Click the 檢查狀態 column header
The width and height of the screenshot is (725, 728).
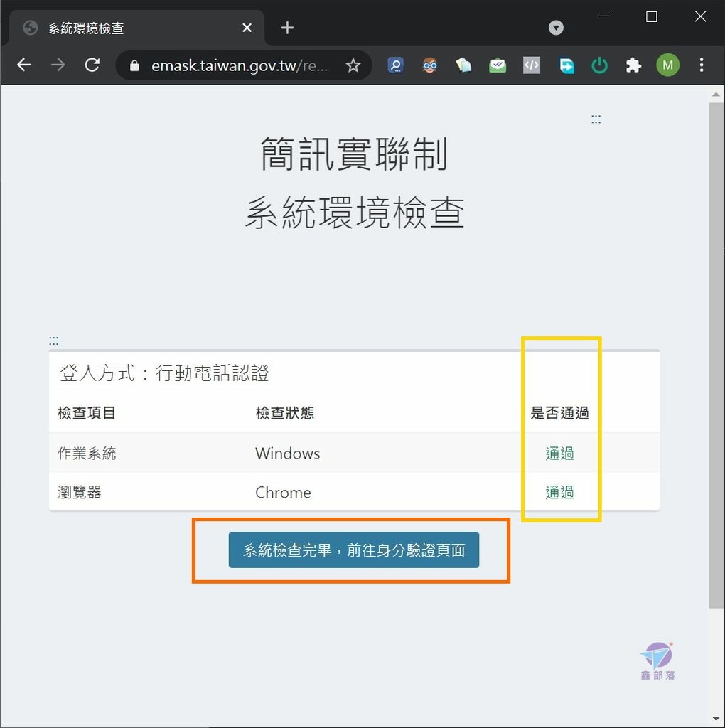pos(285,413)
